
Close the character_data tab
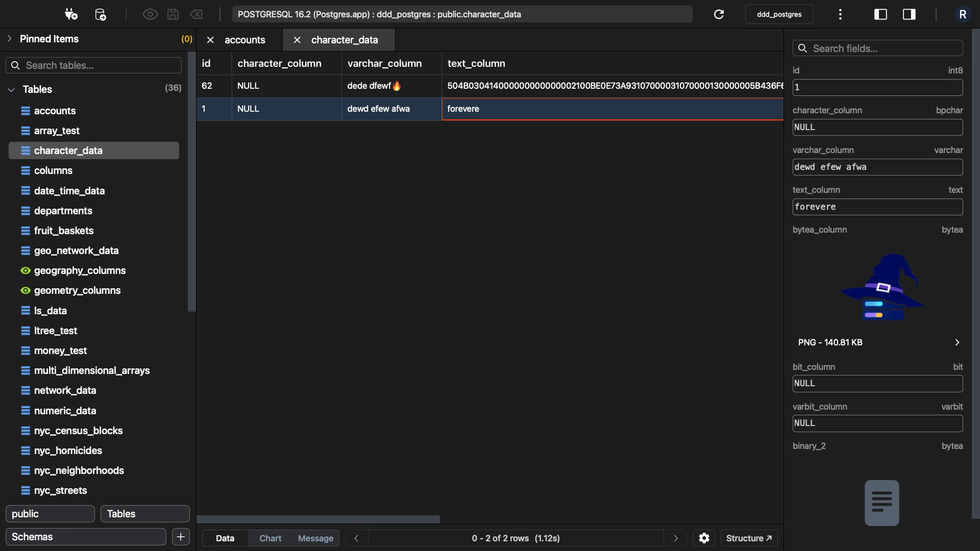click(297, 40)
